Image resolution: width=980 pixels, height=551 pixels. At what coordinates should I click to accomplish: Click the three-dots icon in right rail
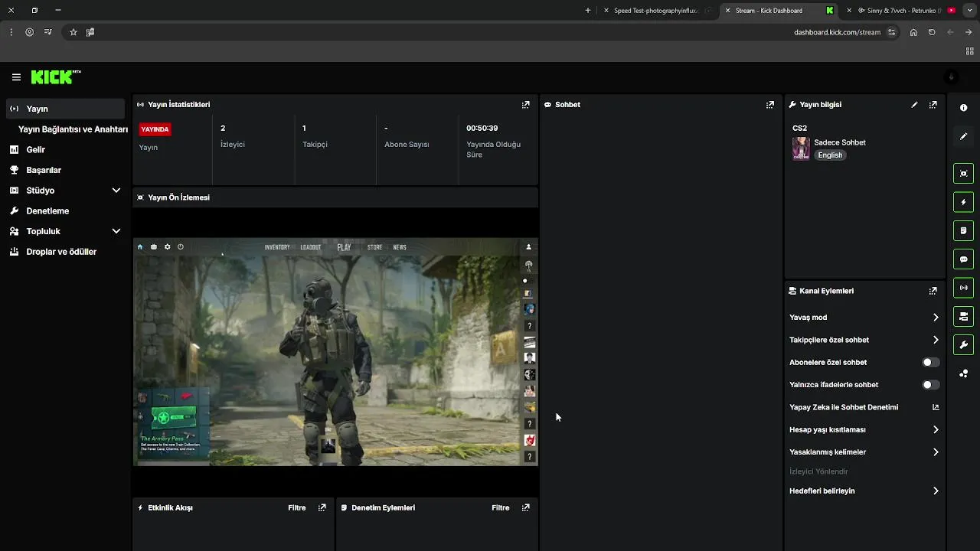(x=964, y=373)
